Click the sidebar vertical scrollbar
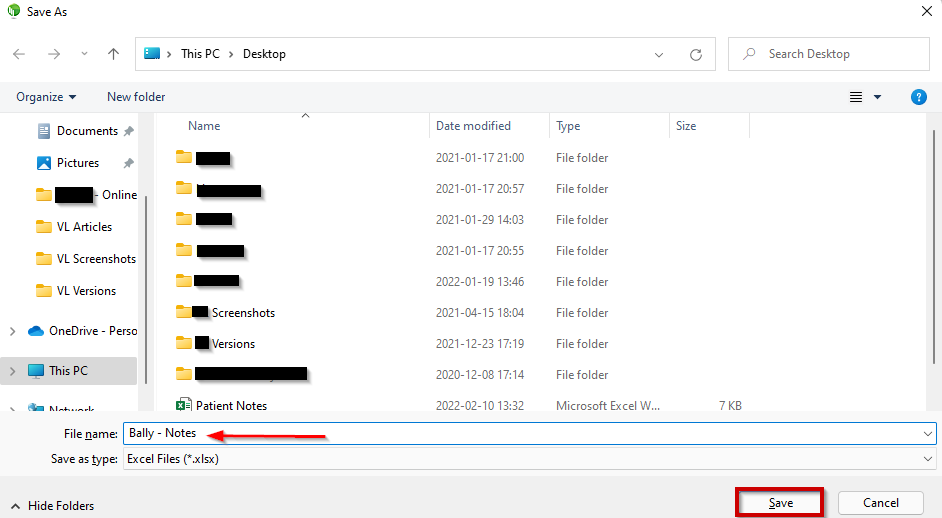 coord(145,288)
